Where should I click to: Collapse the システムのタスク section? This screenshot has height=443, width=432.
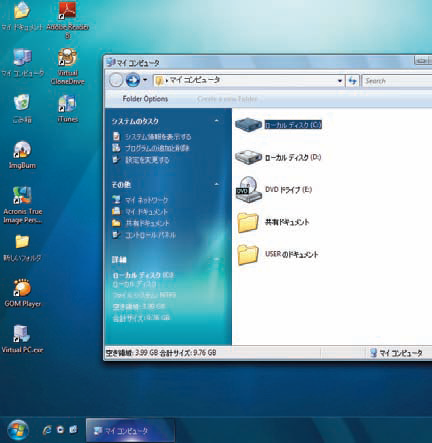click(x=217, y=121)
